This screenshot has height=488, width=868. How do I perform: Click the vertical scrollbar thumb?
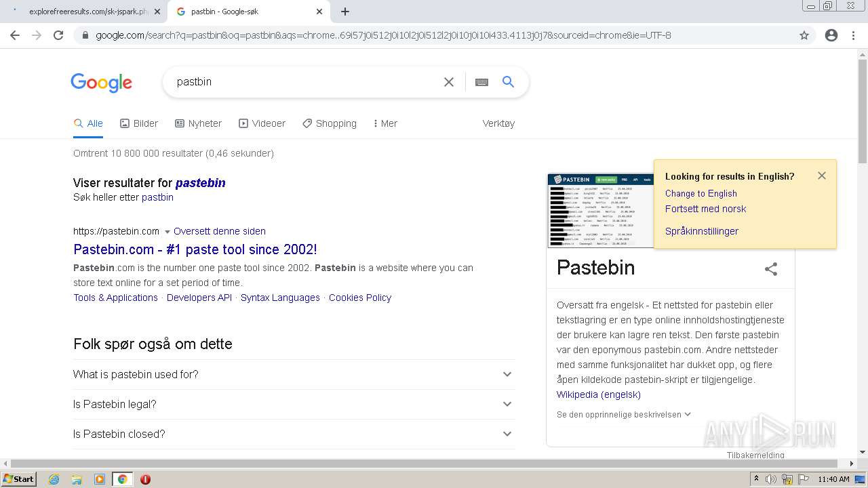tap(863, 112)
